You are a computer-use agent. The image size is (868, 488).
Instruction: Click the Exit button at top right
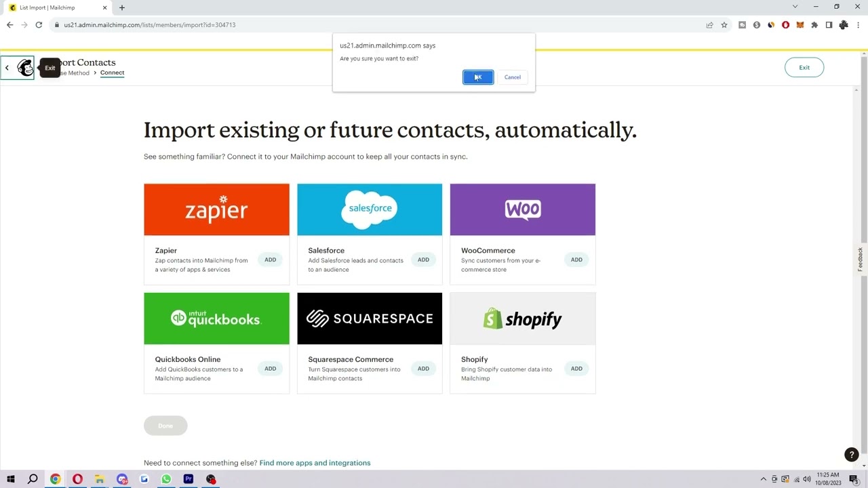pyautogui.click(x=804, y=68)
